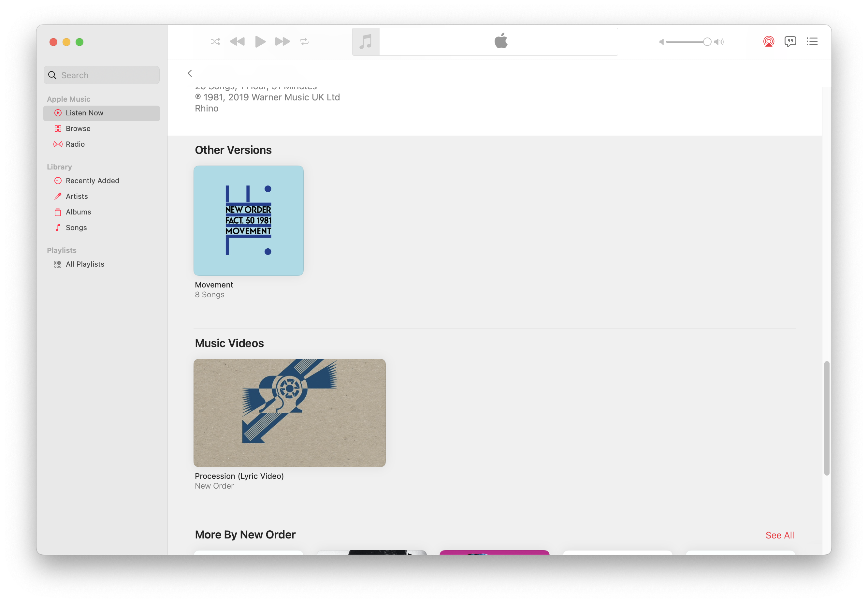Viewport: 868px width, 603px height.
Task: Click the Radio broadcast icon
Action: (58, 144)
